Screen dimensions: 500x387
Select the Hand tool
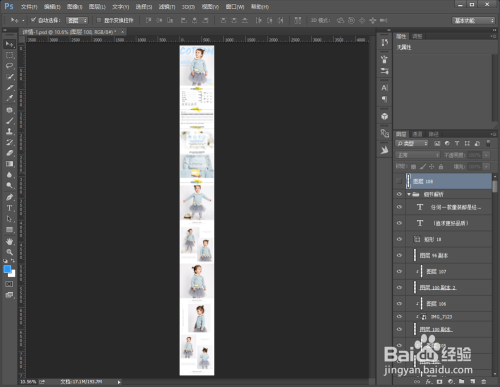[x=10, y=241]
